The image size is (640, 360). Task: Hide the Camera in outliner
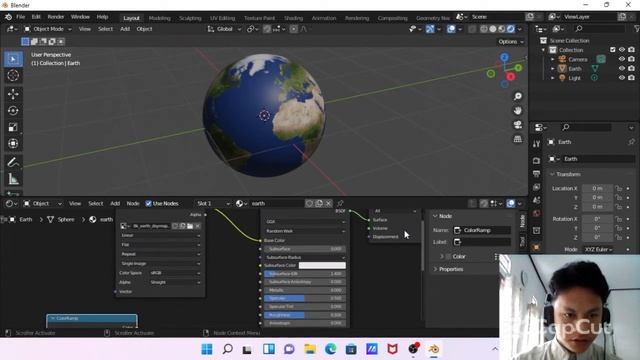coord(622,59)
